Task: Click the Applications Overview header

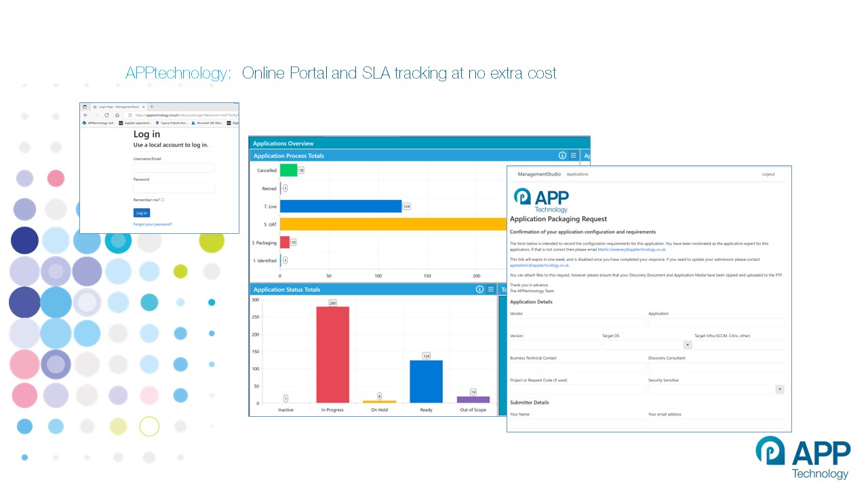Action: point(283,143)
